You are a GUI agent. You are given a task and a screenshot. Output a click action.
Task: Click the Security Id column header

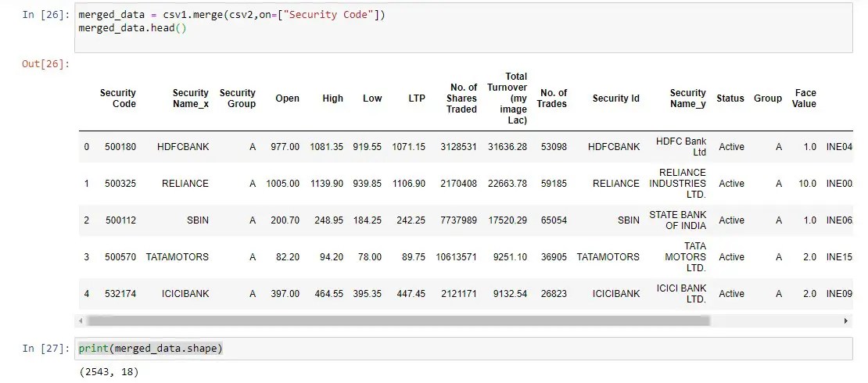615,98
